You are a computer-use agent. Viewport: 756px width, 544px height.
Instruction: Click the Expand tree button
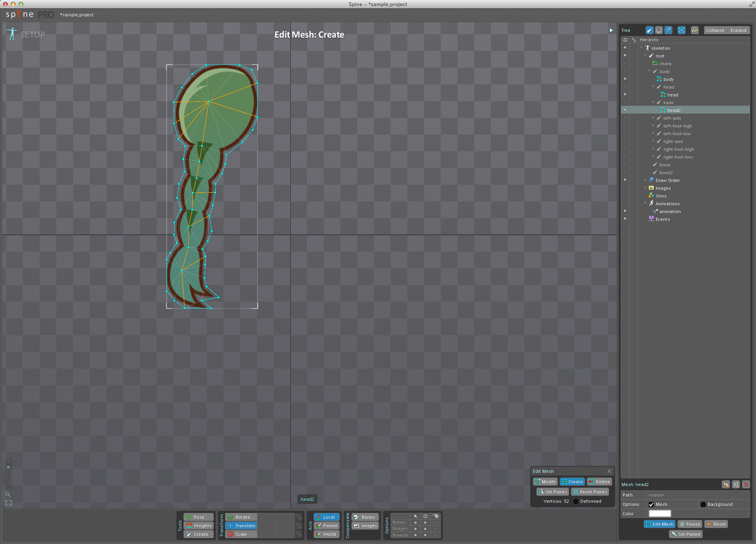pos(738,30)
